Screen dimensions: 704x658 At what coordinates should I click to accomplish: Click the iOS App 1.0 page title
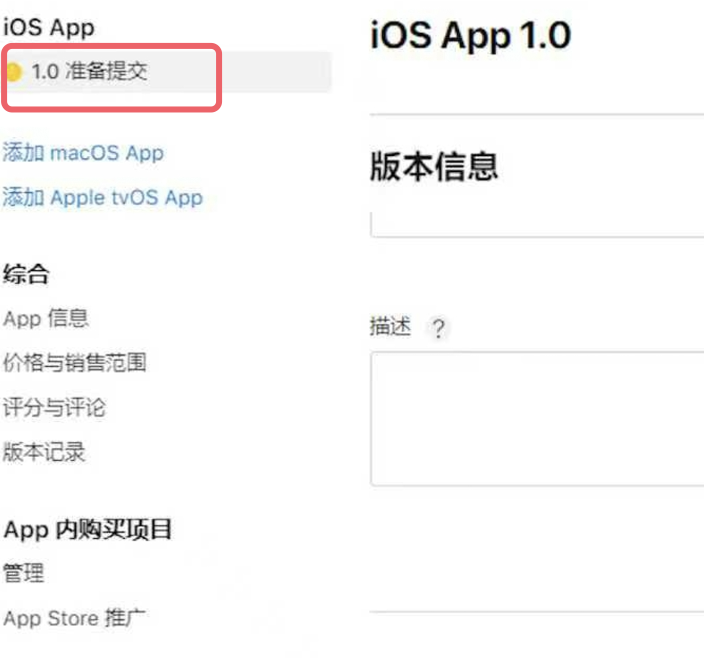tap(471, 35)
